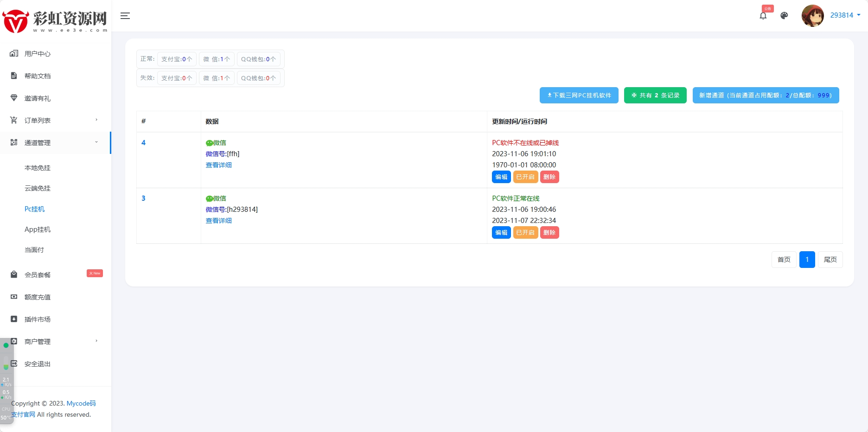
Task: Collapse the 通道管理 menu
Action: (96, 142)
